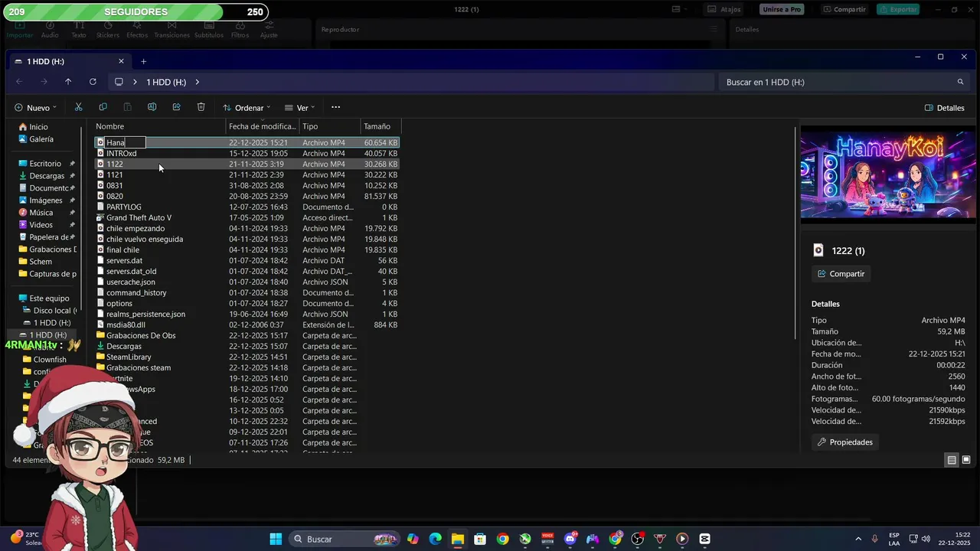Open CapCut icon in the taskbar

click(705, 539)
